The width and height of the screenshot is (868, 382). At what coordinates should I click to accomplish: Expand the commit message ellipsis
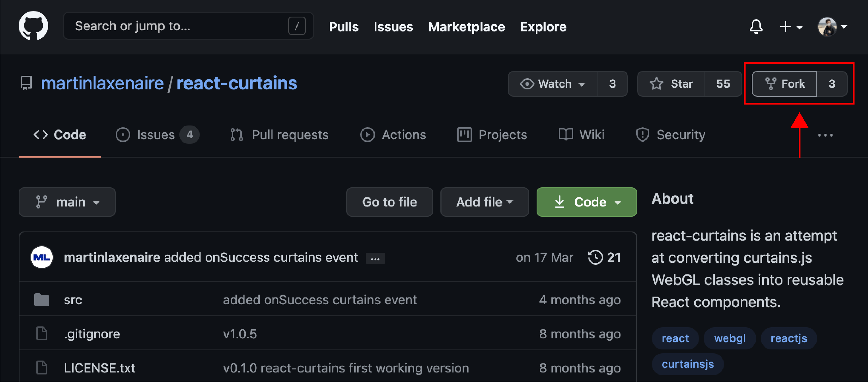[375, 259]
